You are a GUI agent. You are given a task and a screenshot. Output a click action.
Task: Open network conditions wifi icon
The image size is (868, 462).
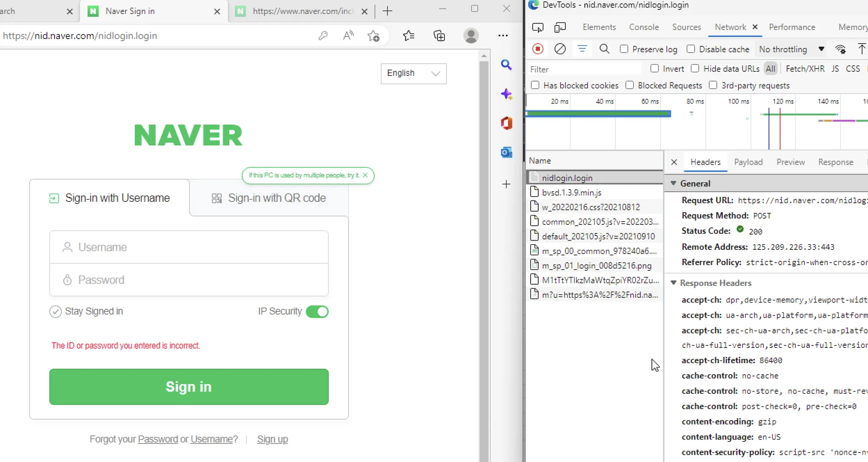840,49
